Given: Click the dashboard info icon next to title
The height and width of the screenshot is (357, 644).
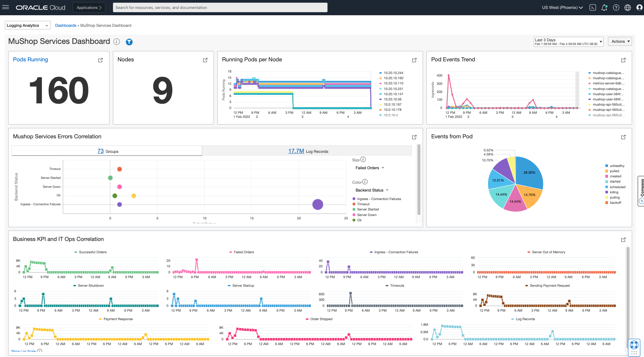Looking at the screenshot, I should pos(117,42).
